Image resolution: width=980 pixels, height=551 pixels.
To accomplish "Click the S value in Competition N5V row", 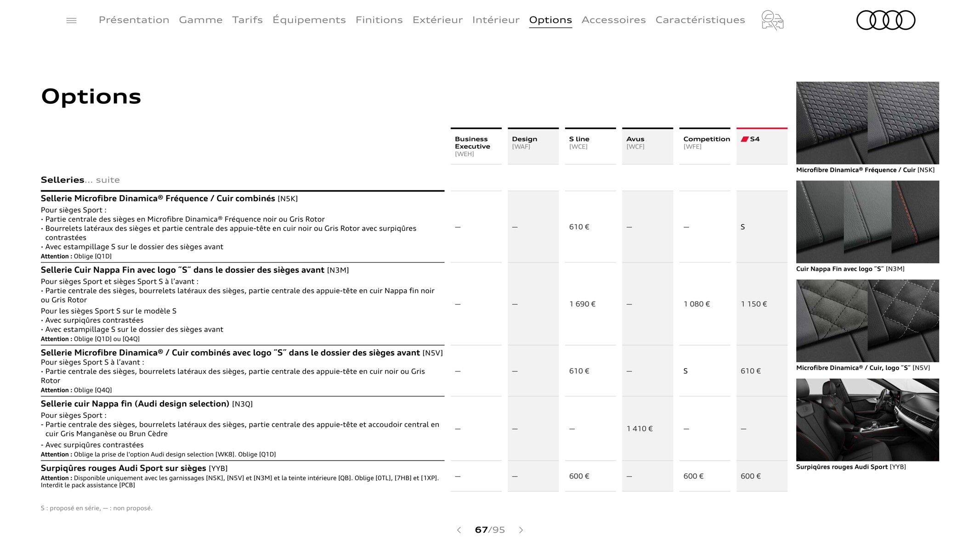I will (x=685, y=371).
